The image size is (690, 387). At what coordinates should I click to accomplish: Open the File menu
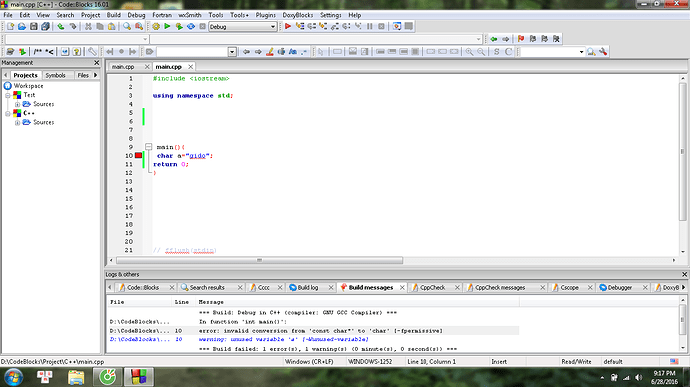click(x=8, y=15)
